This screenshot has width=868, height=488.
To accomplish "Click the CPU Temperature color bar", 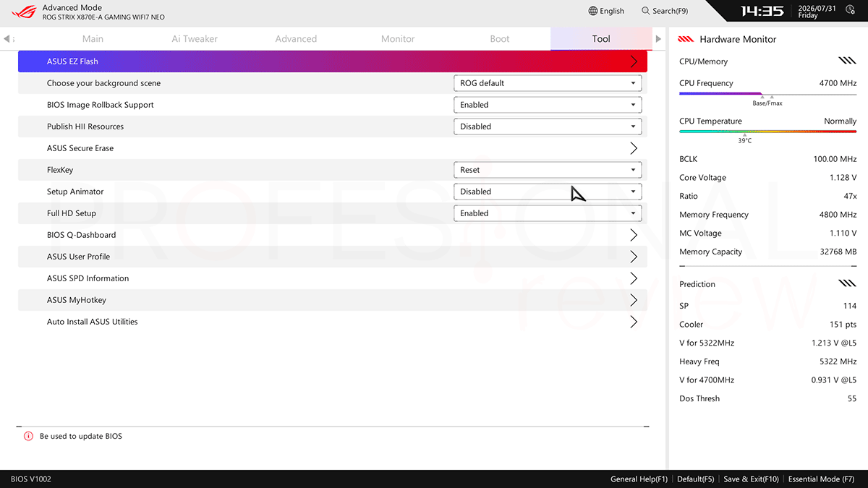I will pos(767,132).
